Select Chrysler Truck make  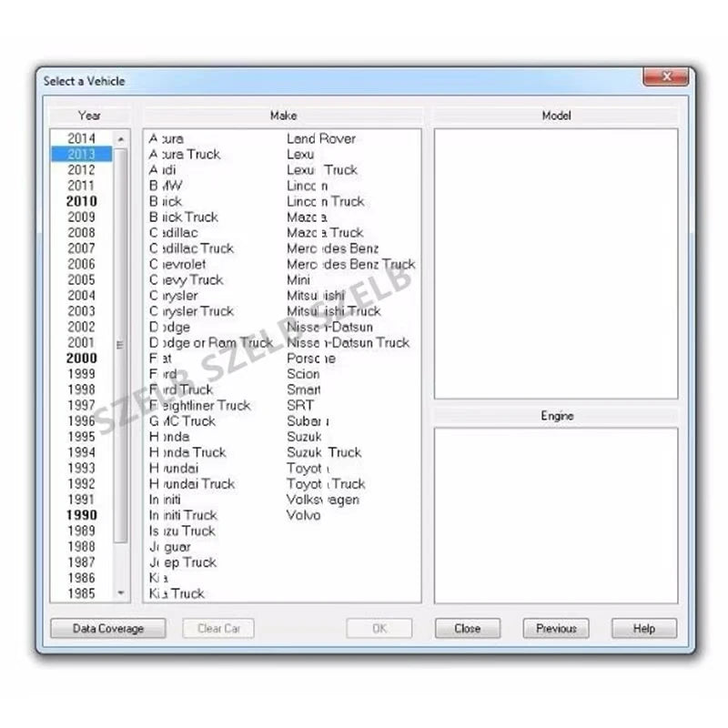[191, 311]
